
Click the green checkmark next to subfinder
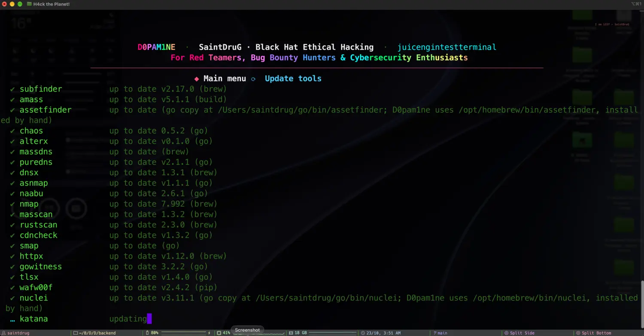12,89
